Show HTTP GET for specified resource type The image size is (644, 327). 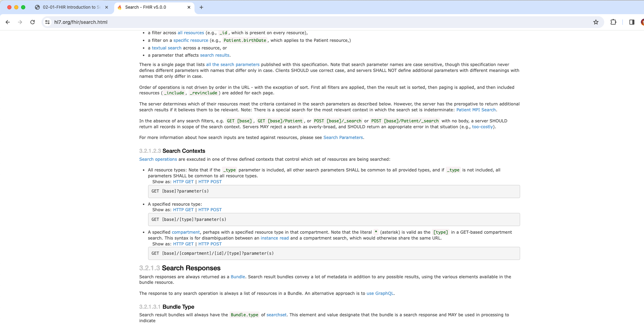click(183, 210)
